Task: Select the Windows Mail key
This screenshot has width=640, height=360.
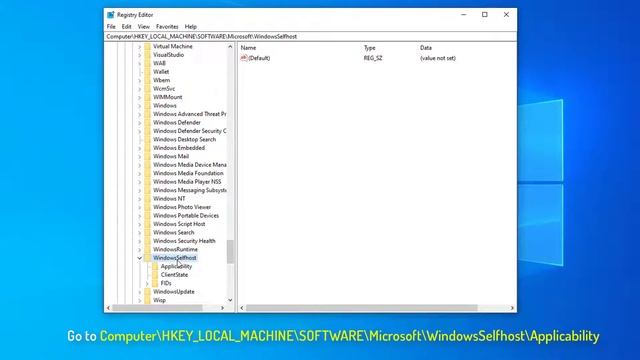Action: coord(171,156)
